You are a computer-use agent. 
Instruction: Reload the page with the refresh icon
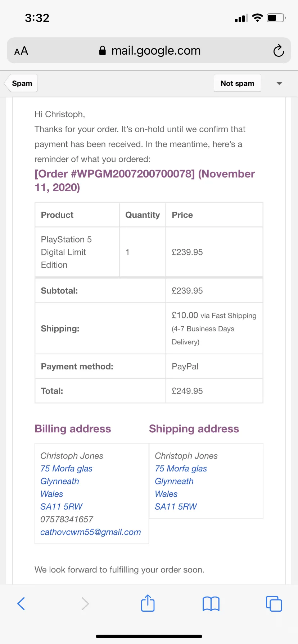[x=279, y=51]
